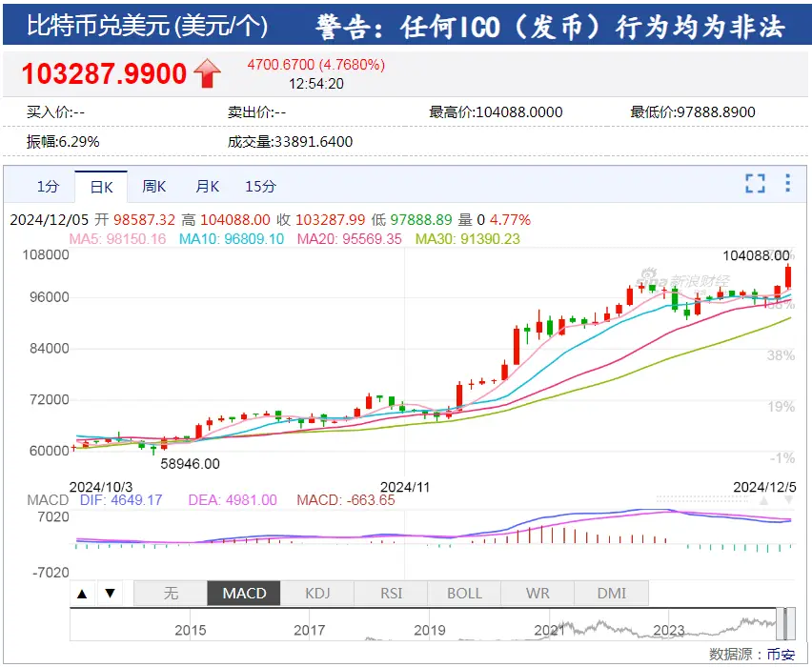Click the timeline range slider handle

tap(782, 623)
